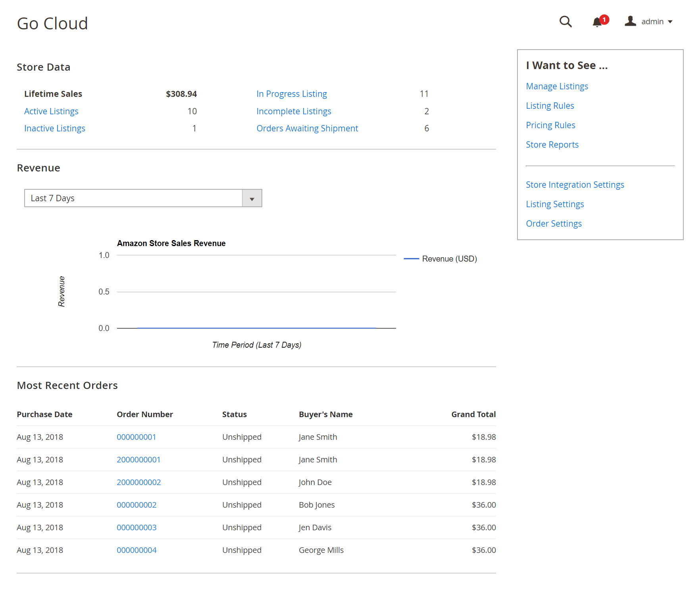Open Store Reports link
Image resolution: width=700 pixels, height=589 pixels.
click(552, 145)
